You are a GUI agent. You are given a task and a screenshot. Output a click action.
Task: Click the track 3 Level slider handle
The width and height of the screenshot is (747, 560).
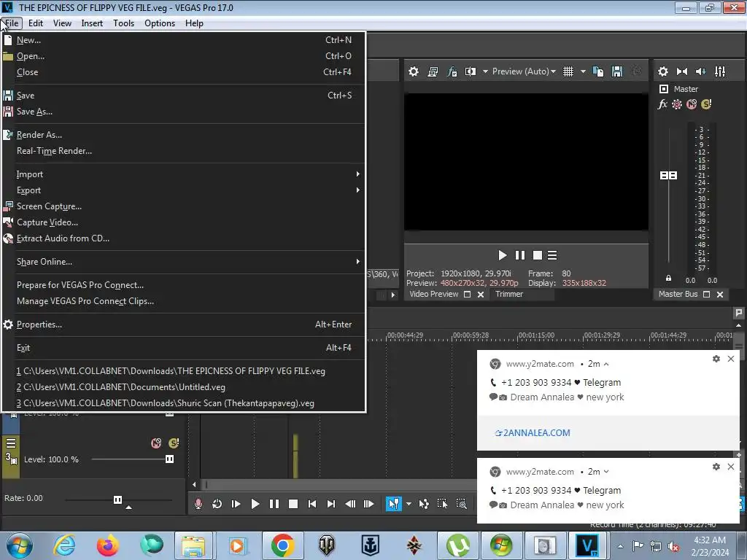[x=169, y=459]
